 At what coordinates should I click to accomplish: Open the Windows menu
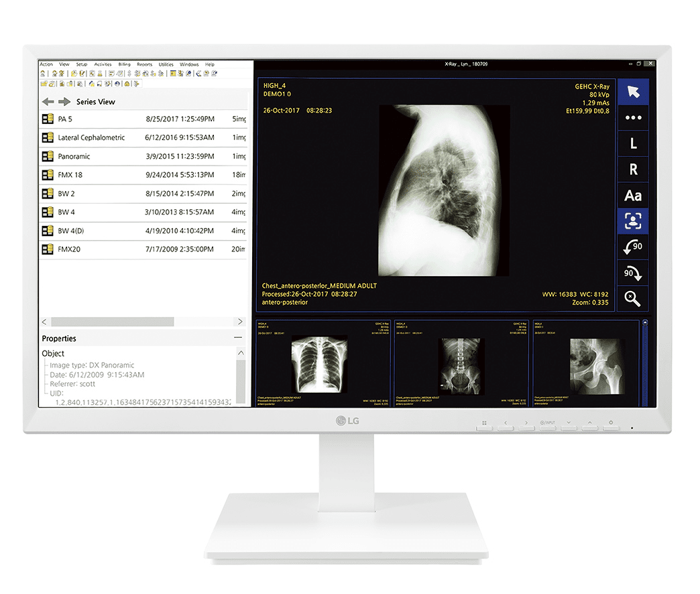pyautogui.click(x=189, y=64)
